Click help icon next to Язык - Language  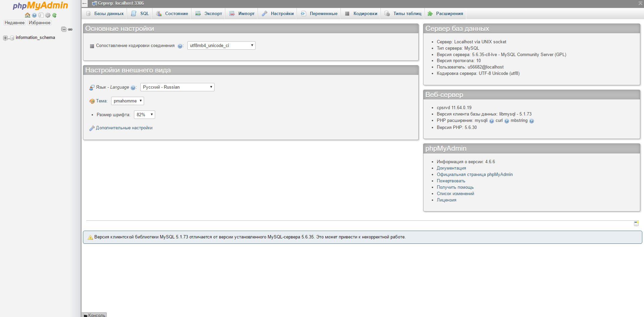pos(133,88)
